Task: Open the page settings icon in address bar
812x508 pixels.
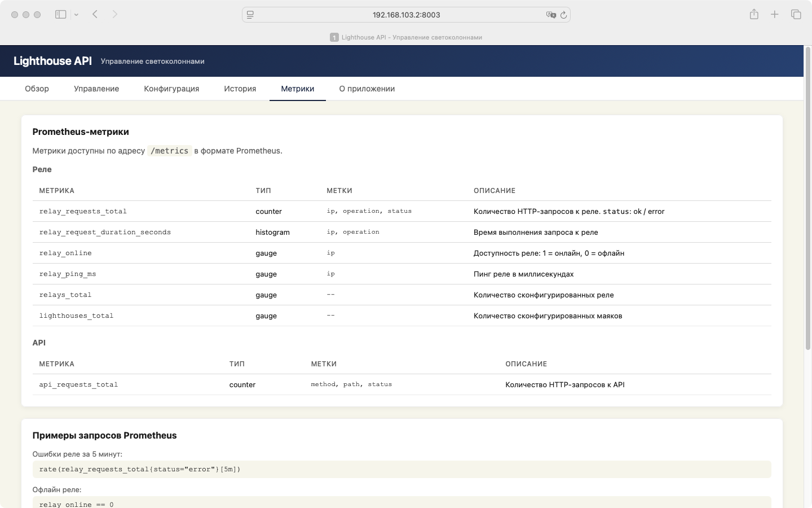Action: pos(250,15)
